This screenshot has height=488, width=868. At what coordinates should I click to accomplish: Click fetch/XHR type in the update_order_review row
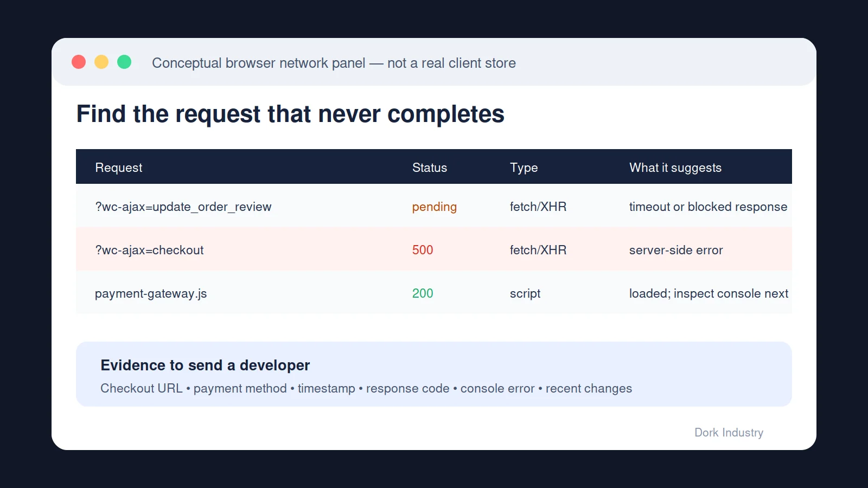[538, 207]
